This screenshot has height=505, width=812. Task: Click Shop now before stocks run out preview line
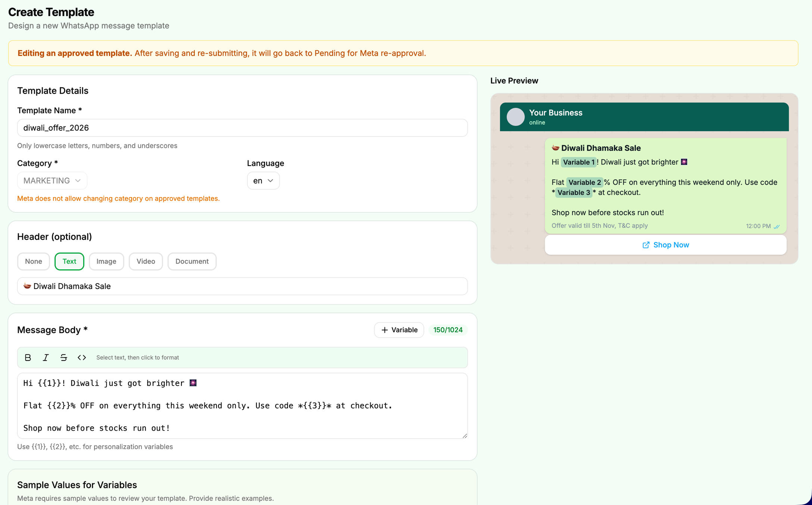pos(608,213)
